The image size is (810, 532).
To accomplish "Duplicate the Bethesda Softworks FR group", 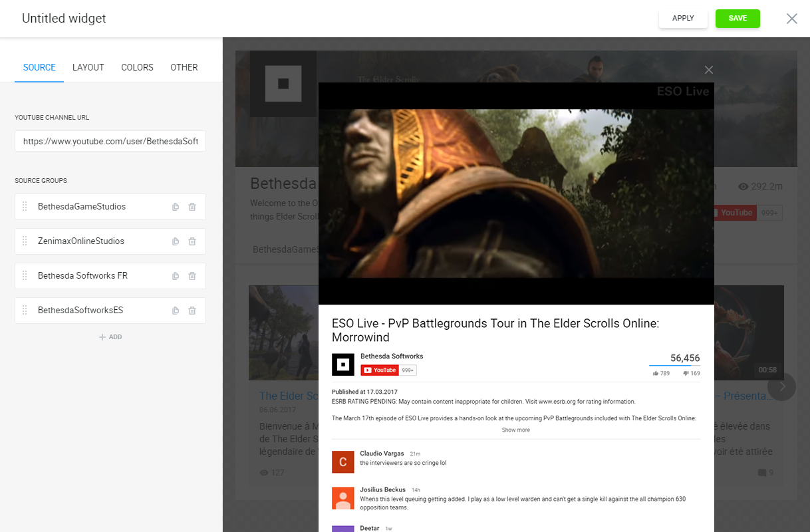I will 176,276.
